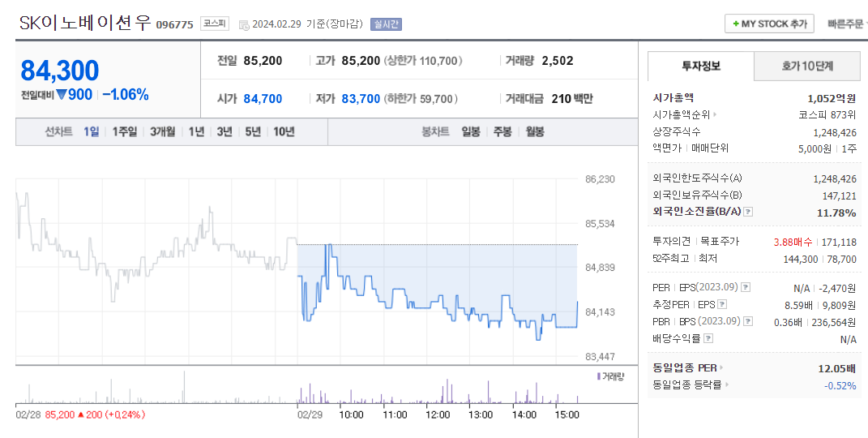Open help icon next to PER EPS(2023.09)
This screenshot has height=438, width=868.
coord(746,287)
